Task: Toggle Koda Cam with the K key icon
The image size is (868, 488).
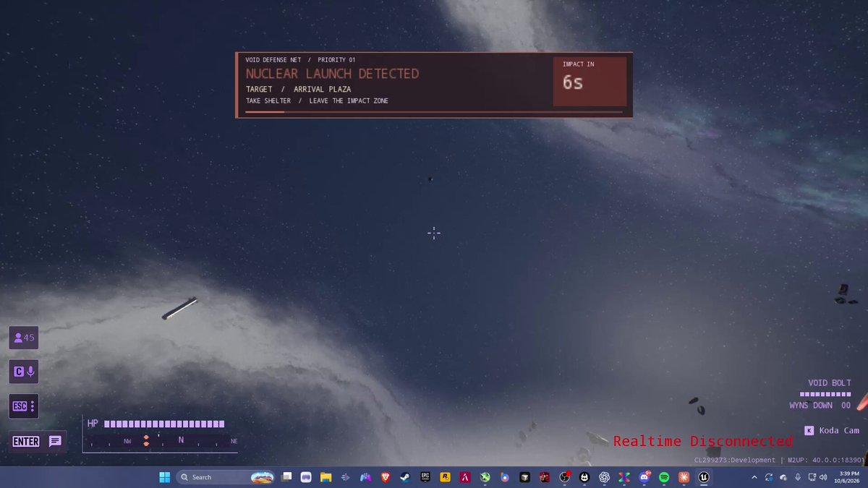Action: point(809,430)
